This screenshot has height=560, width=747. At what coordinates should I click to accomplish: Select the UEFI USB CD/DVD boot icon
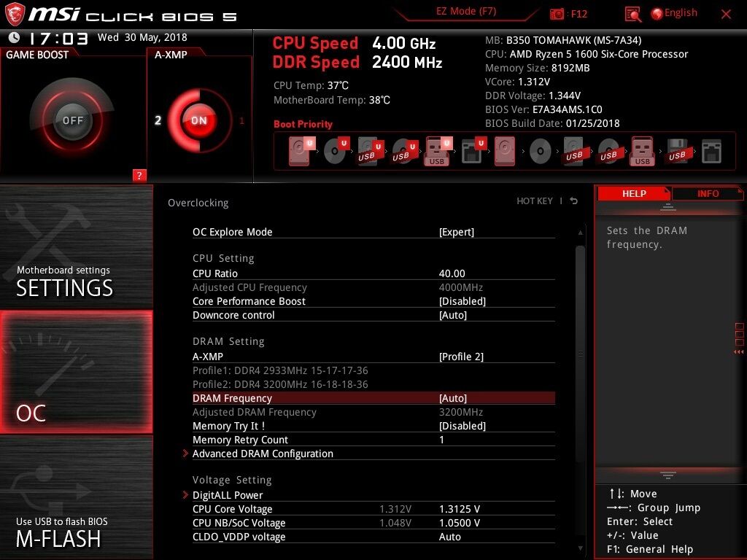point(404,151)
